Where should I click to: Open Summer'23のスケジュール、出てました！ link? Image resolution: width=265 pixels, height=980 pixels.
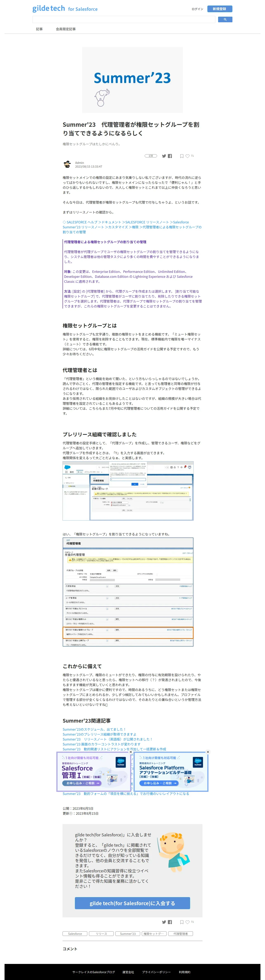click(95, 729)
